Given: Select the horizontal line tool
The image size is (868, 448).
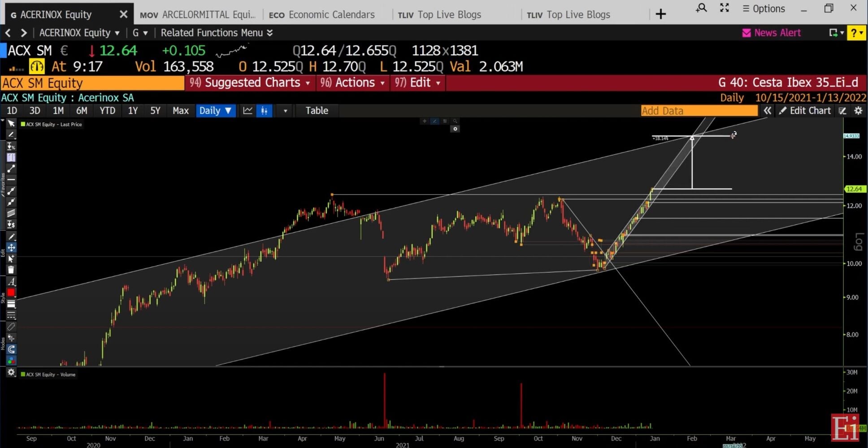Looking at the screenshot, I should point(11,180).
